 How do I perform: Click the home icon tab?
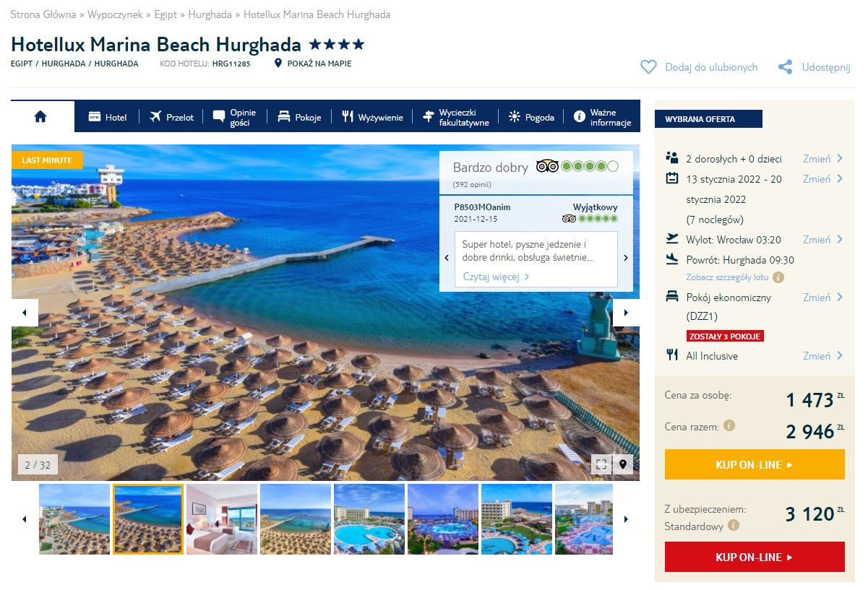(x=41, y=116)
